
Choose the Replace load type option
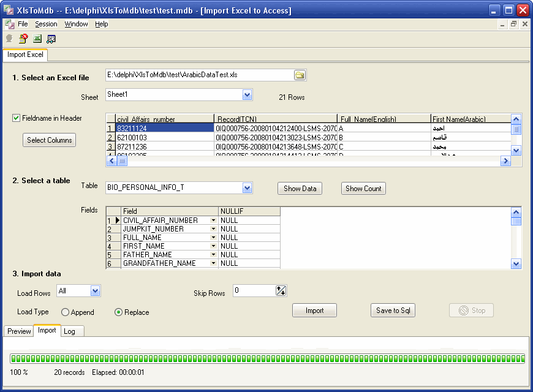(x=119, y=312)
